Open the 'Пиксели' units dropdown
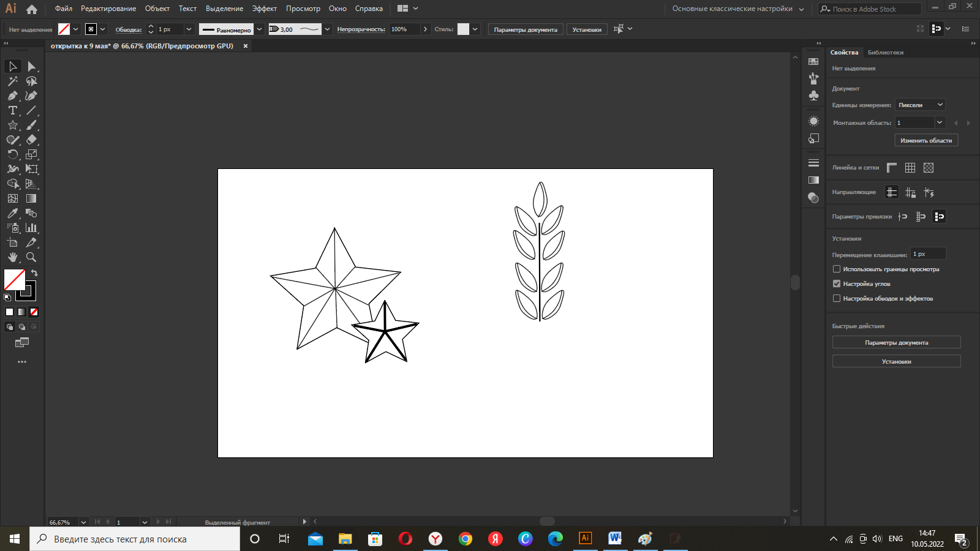 [x=921, y=105]
